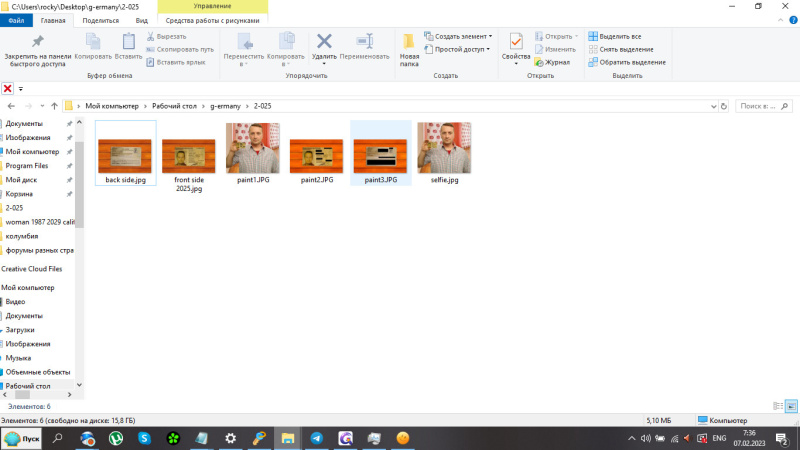Open Telegram from the taskbar
The width and height of the screenshot is (800, 450).
(x=317, y=438)
